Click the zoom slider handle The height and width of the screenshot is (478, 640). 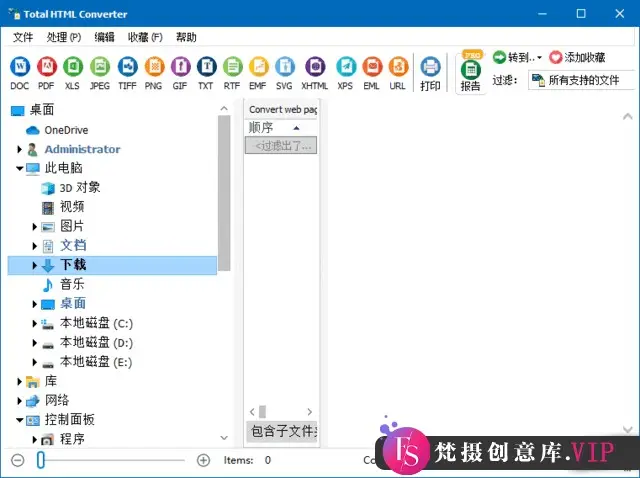coord(40,460)
